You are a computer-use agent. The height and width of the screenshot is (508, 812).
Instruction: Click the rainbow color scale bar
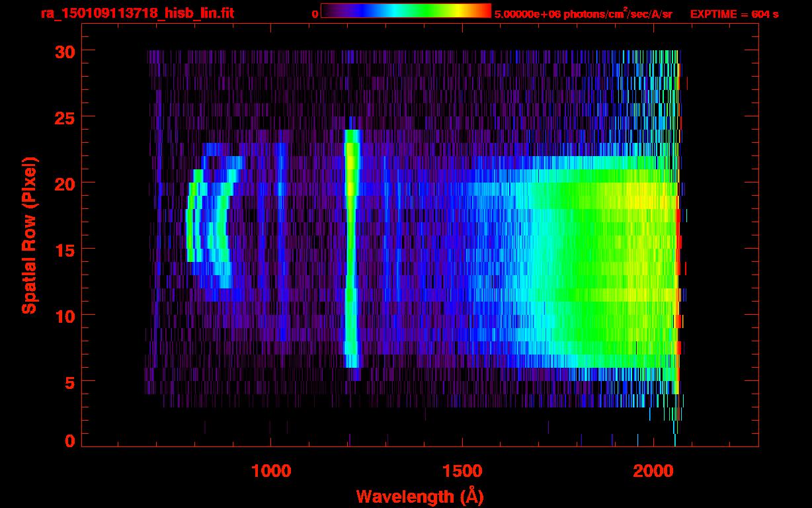(406, 11)
